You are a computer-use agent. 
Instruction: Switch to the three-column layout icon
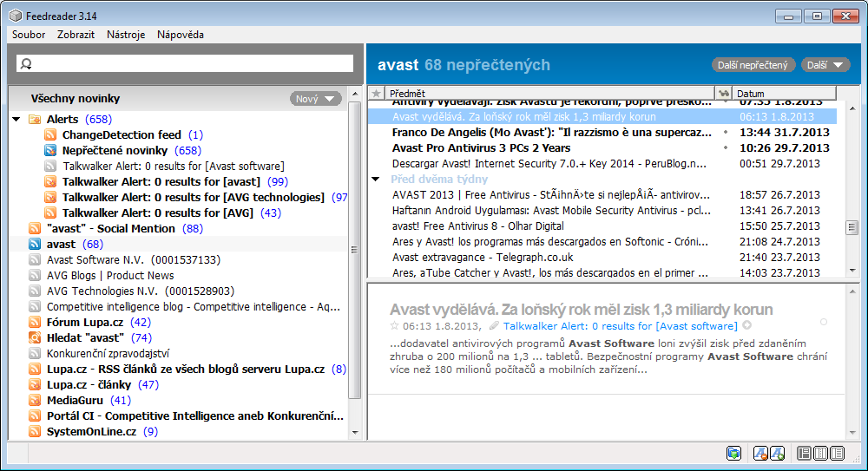pyautogui.click(x=821, y=454)
